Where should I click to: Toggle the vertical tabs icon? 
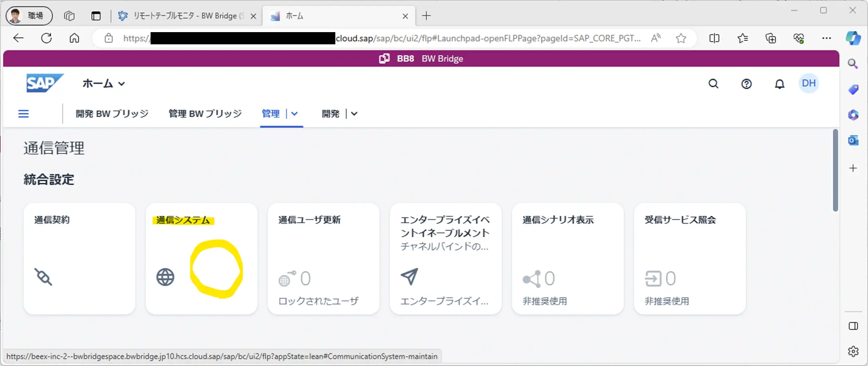point(96,16)
